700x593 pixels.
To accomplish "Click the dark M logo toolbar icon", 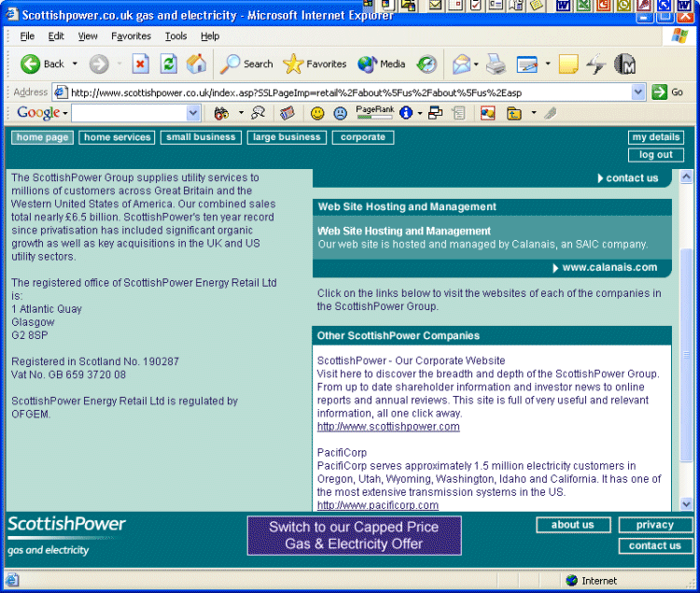I will 624,64.
